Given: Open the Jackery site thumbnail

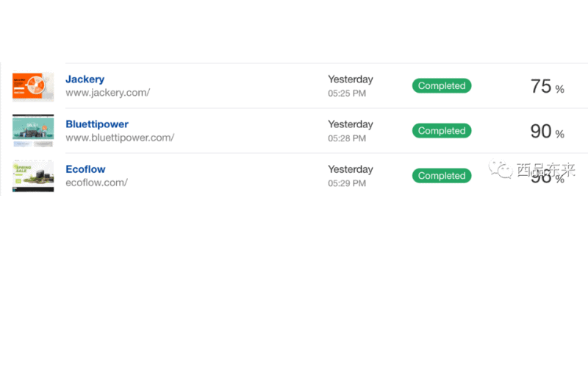Looking at the screenshot, I should pyautogui.click(x=33, y=86).
